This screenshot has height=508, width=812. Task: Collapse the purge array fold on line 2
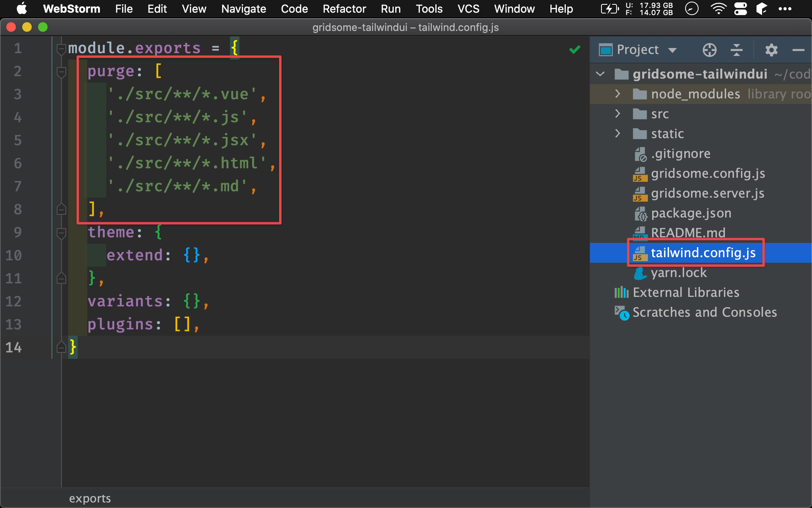pyautogui.click(x=61, y=72)
